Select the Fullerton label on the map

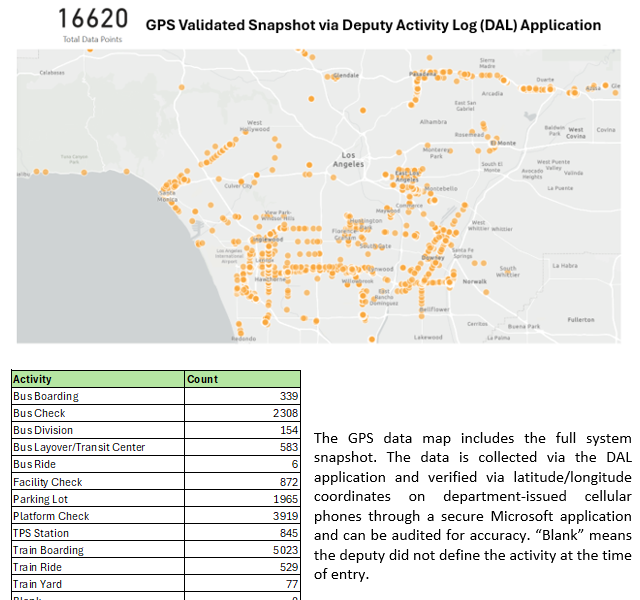pyautogui.click(x=580, y=320)
